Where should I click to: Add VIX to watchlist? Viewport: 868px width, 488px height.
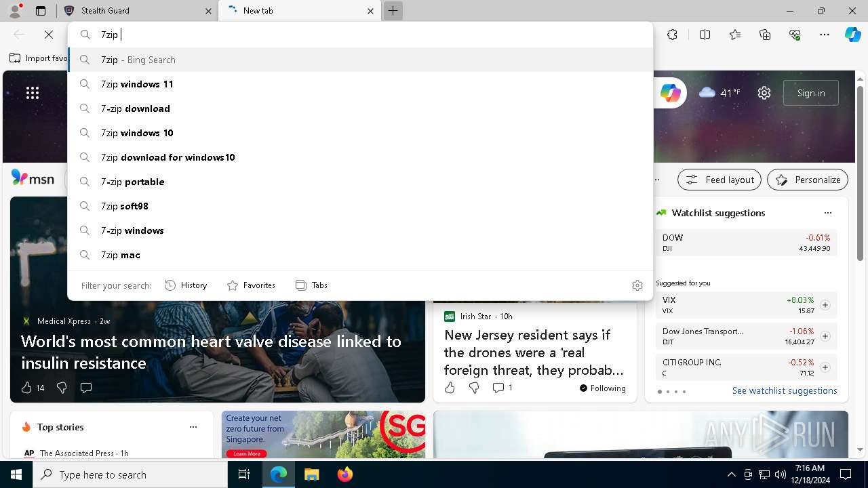click(x=825, y=305)
